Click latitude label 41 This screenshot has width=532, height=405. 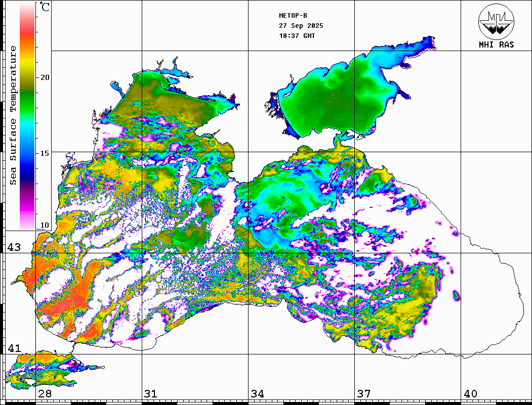point(14,348)
